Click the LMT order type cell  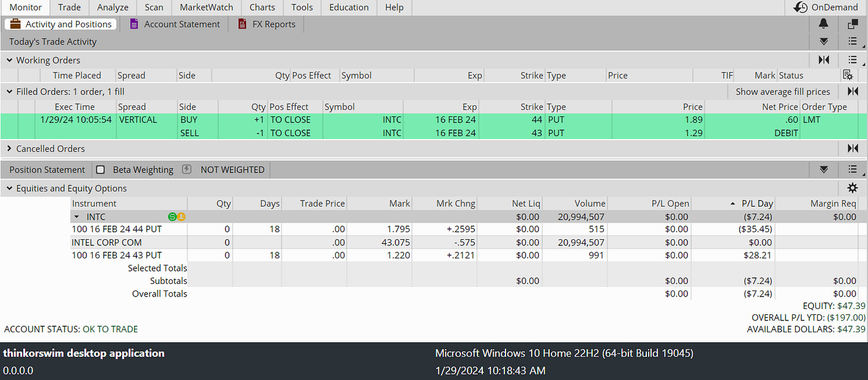[811, 119]
